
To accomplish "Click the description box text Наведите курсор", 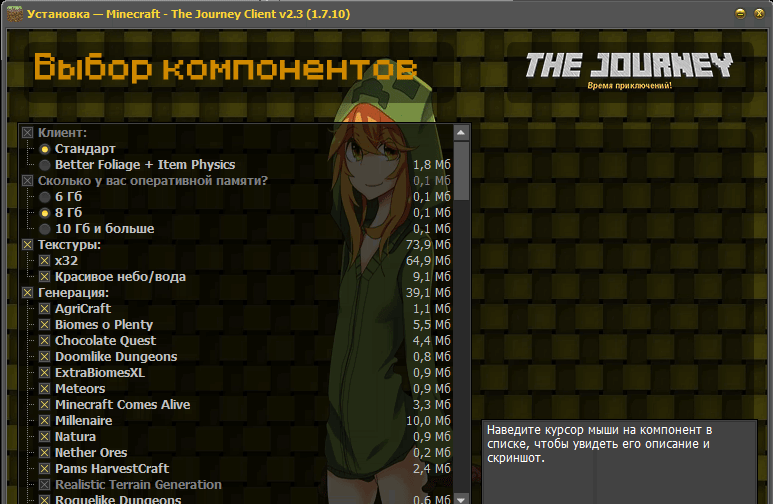I will [599, 444].
